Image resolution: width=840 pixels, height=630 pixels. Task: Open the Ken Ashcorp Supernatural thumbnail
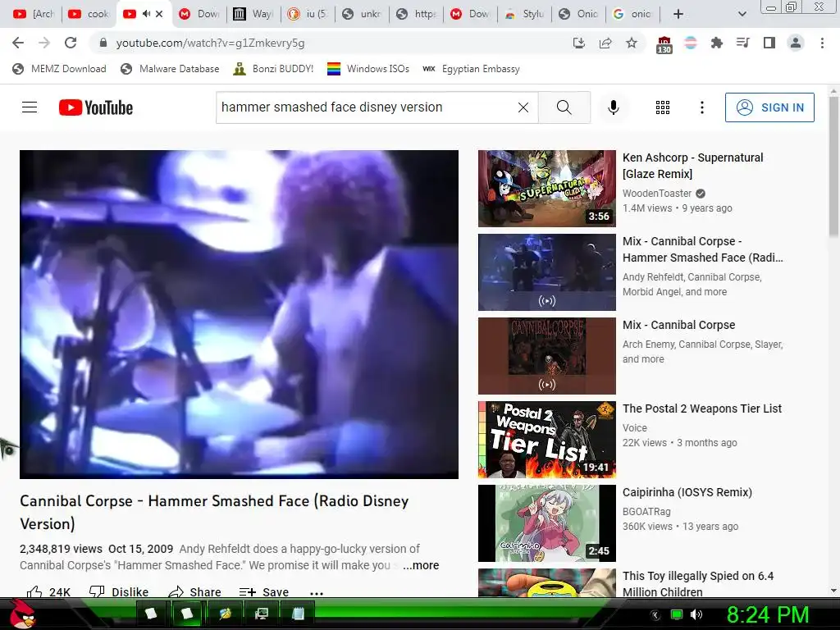coord(547,189)
